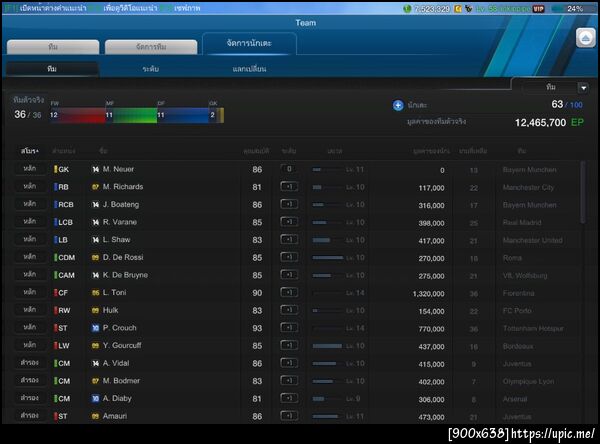Image resolution: width=600 pixels, height=444 pixels.
Task: Click the player list vertical scrollbar
Action: tap(583, 192)
